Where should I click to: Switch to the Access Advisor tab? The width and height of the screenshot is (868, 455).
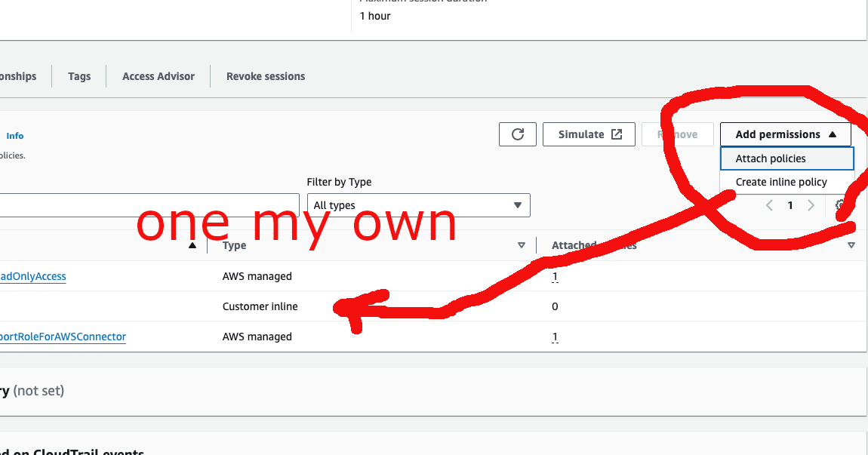pos(159,76)
